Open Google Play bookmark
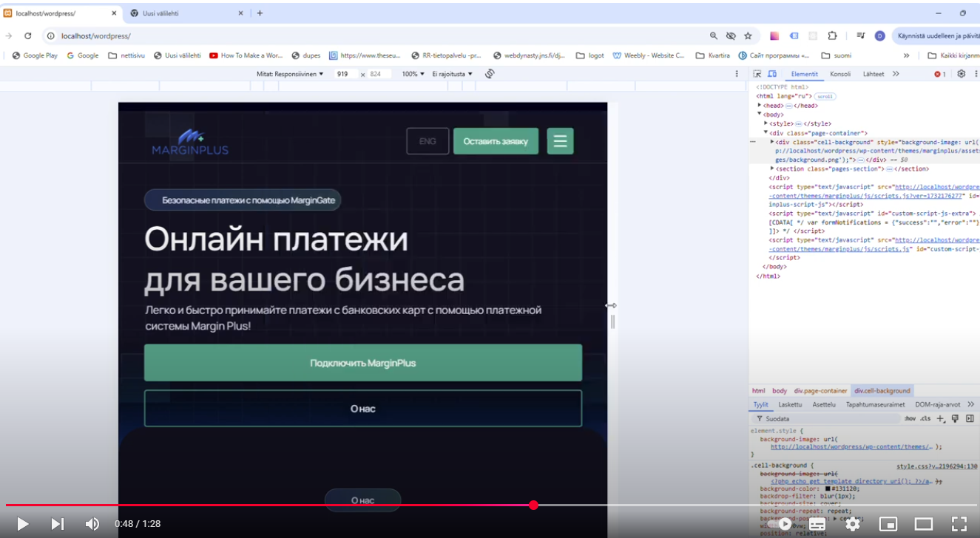 coord(35,55)
